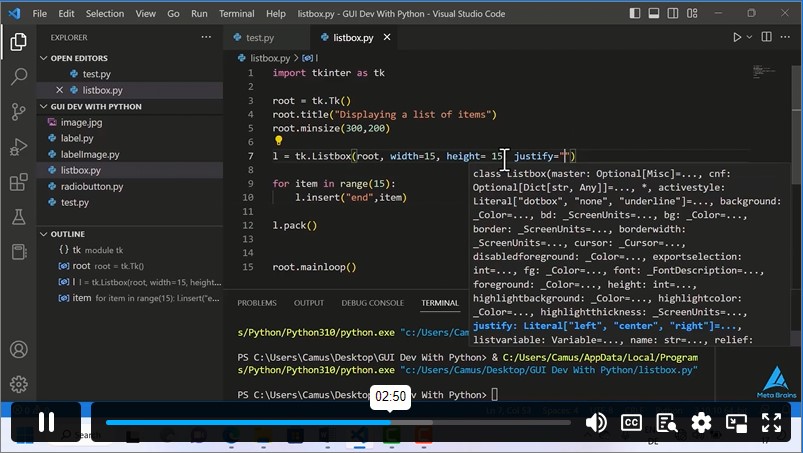Split the editor right
Screen dimensions: 803x453
click(x=767, y=37)
